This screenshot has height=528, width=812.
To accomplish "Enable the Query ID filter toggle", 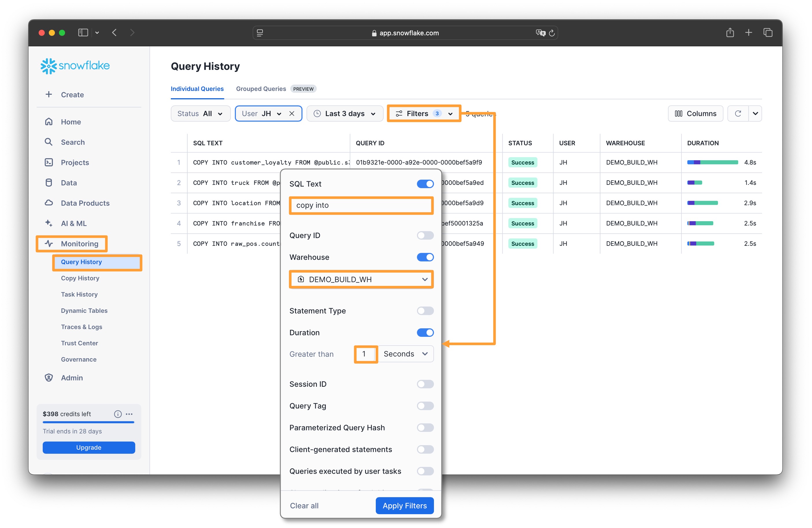I will point(425,235).
